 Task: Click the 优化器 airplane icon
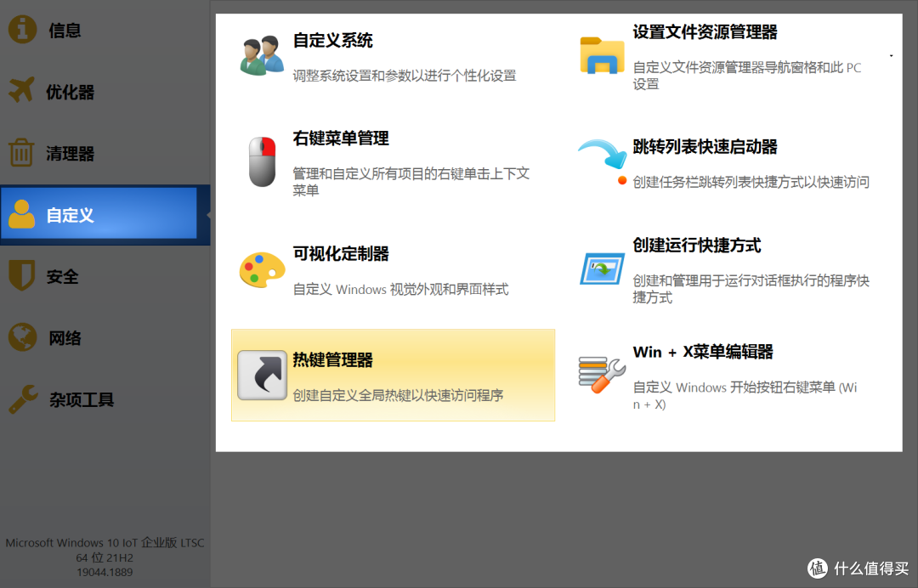(21, 91)
